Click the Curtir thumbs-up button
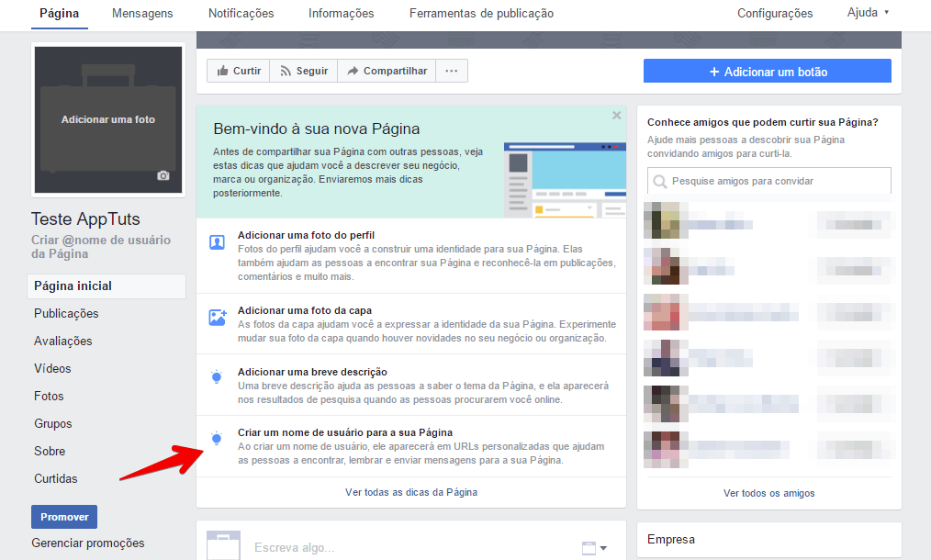 239,71
